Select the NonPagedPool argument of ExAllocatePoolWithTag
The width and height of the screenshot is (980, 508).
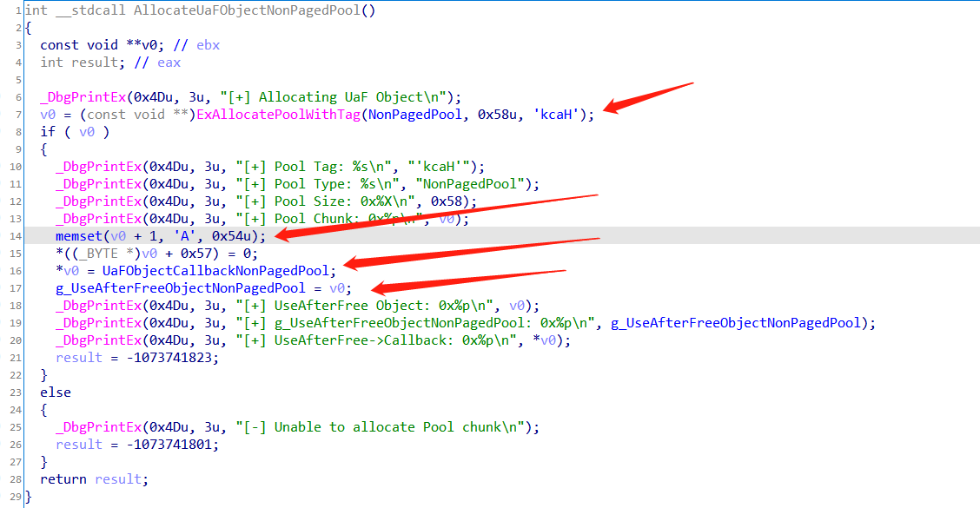(x=415, y=115)
